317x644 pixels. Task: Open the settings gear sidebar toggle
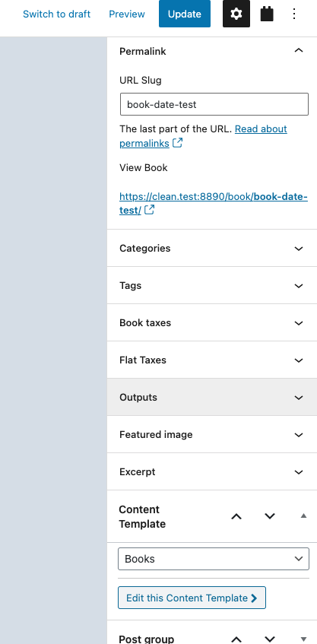(236, 14)
